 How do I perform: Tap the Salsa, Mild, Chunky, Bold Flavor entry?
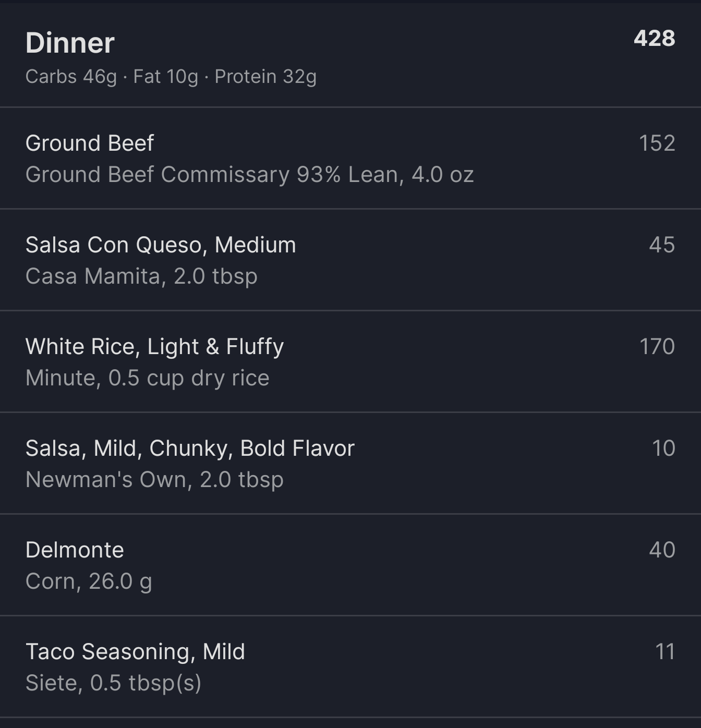[350, 463]
